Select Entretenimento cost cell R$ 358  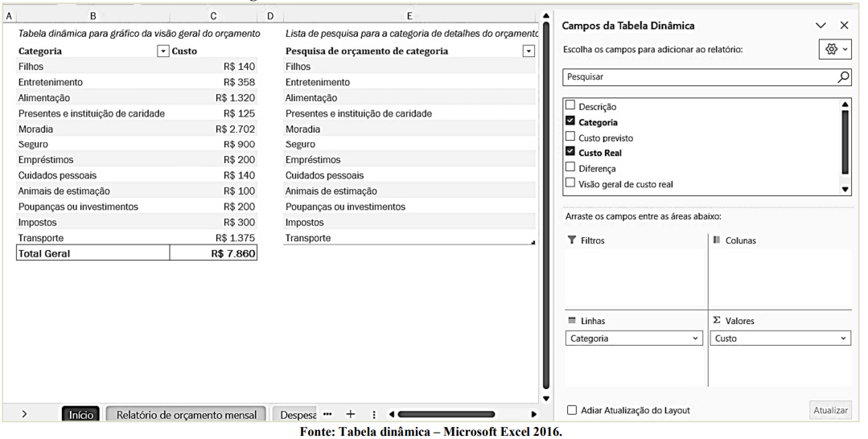click(214, 82)
